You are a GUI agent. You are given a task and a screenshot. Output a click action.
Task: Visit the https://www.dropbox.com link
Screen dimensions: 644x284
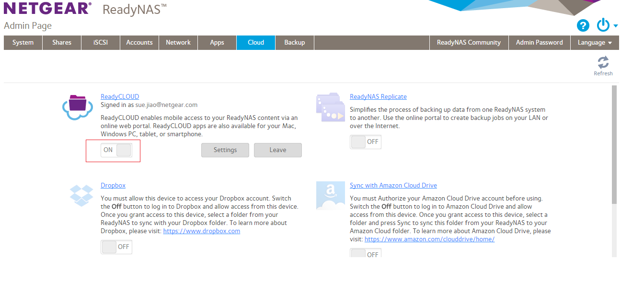pyautogui.click(x=202, y=231)
